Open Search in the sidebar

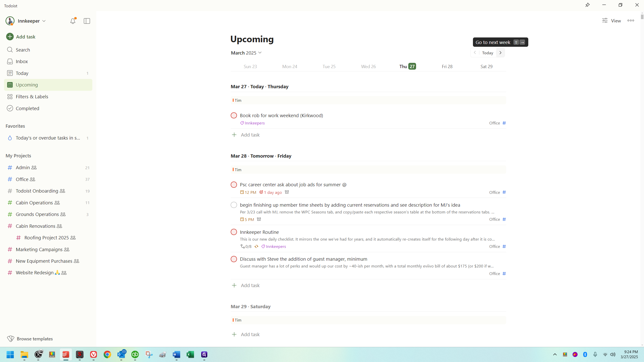point(48,50)
